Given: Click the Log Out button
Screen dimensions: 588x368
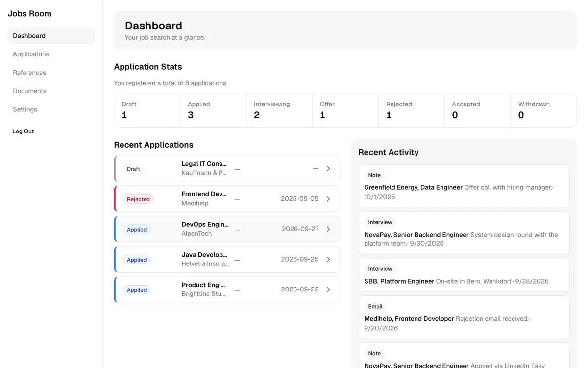Looking at the screenshot, I should 23,131.
